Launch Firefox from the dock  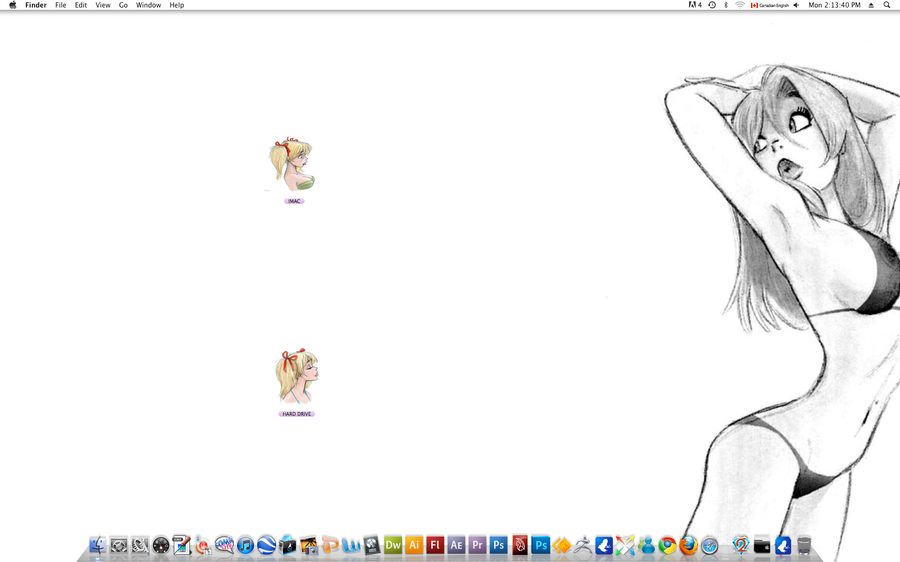[688, 545]
